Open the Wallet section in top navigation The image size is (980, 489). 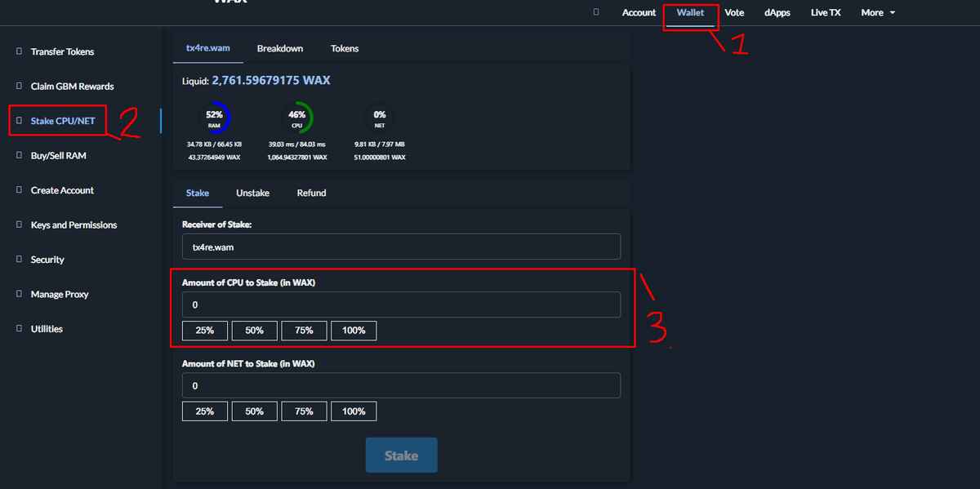pos(690,12)
